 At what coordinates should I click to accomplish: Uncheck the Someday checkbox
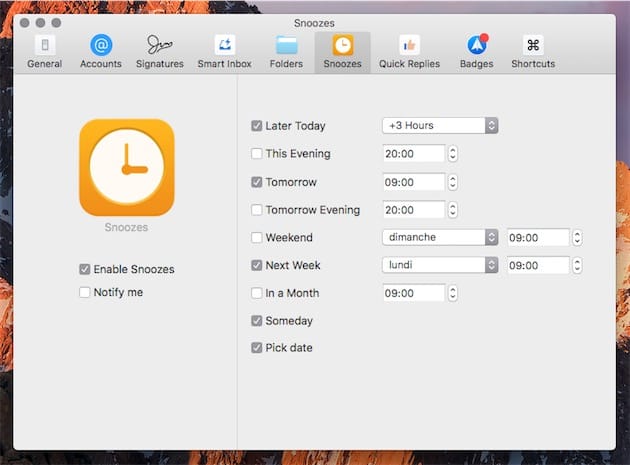pos(256,321)
